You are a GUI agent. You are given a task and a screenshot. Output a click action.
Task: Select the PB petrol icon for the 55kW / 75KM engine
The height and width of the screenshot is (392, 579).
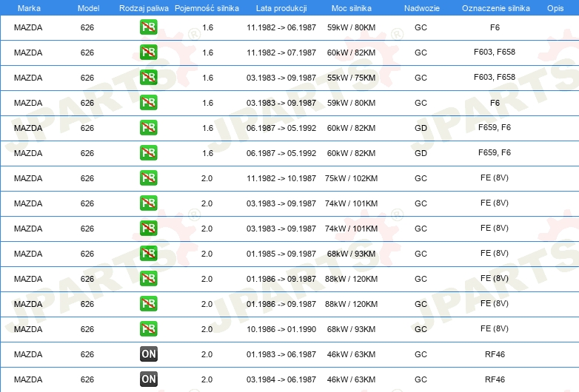click(x=148, y=78)
